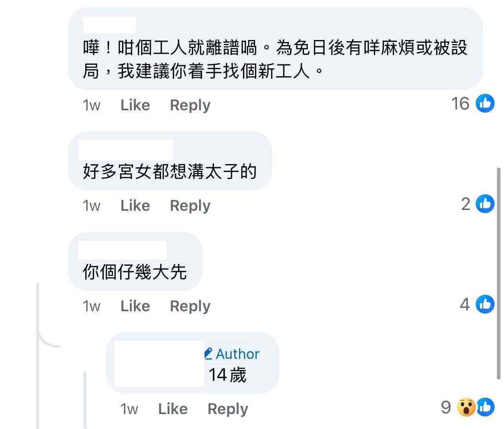Screen dimensions: 504x429
Task: Click the 1w timestamp on the 14歲 reply
Action: point(129,408)
